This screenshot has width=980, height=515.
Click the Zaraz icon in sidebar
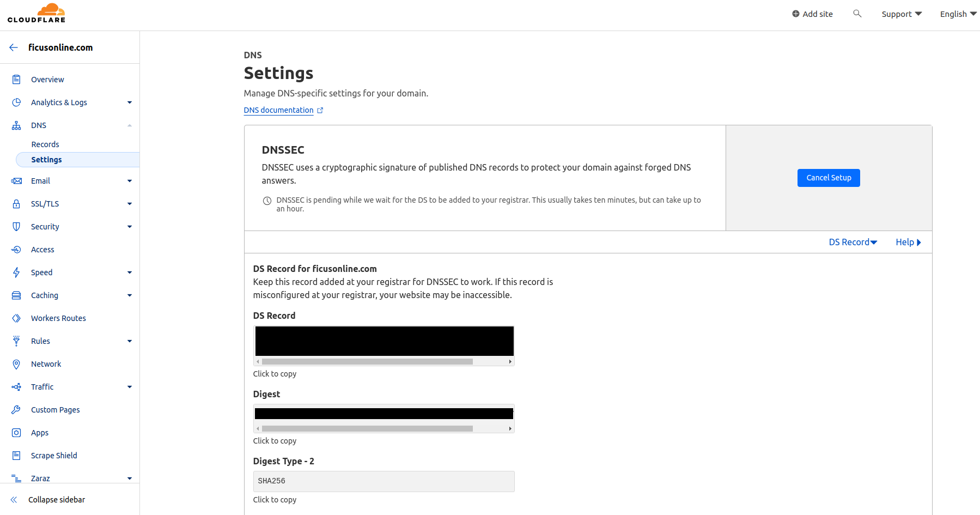(16, 478)
